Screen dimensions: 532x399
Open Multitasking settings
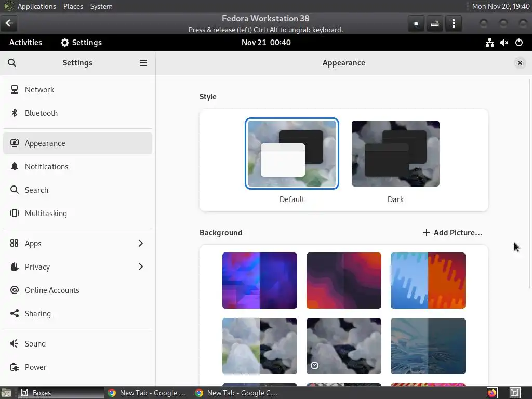(x=77, y=214)
